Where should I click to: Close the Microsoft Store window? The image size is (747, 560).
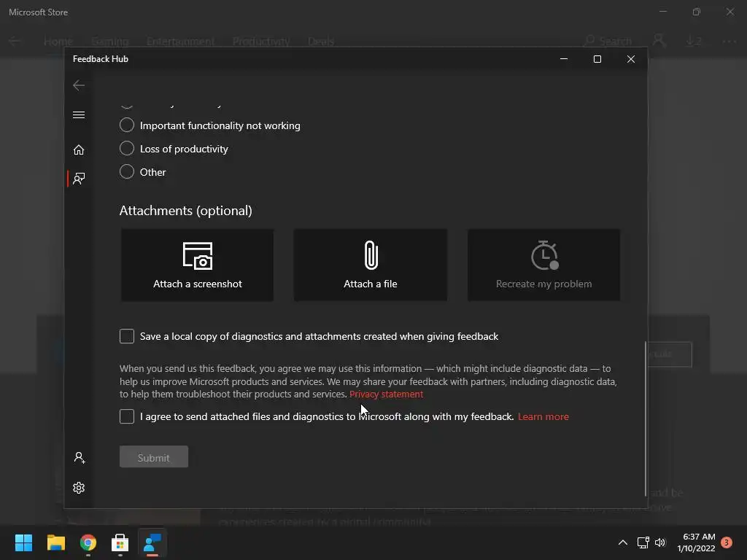(x=729, y=12)
